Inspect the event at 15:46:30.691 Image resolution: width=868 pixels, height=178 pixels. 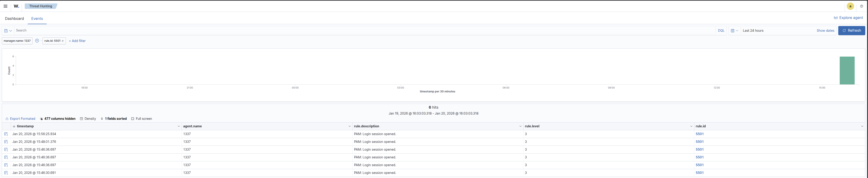[6, 173]
